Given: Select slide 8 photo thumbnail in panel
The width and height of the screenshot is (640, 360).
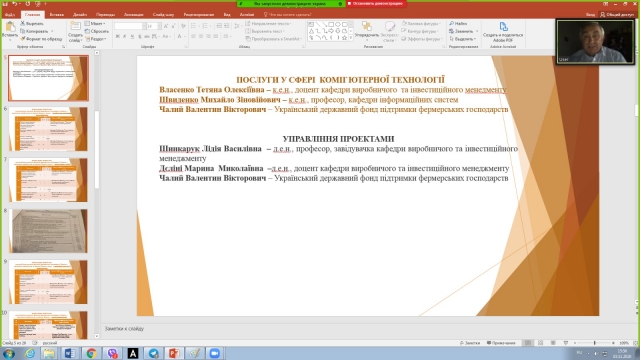Looking at the screenshot, I should [x=49, y=231].
